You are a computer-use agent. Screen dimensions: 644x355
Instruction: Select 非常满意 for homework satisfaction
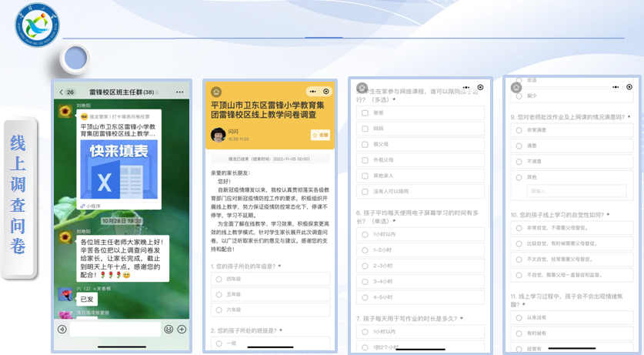click(x=520, y=130)
